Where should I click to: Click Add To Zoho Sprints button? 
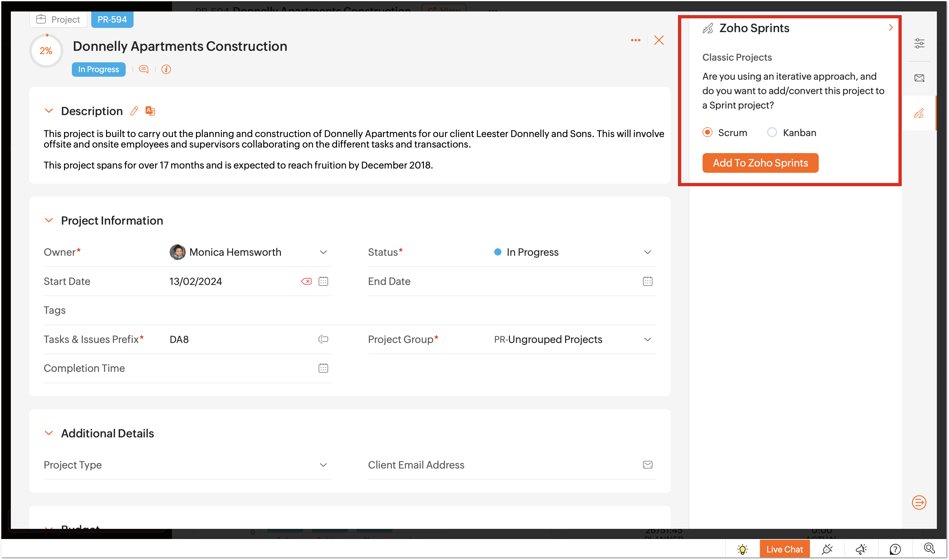760,163
